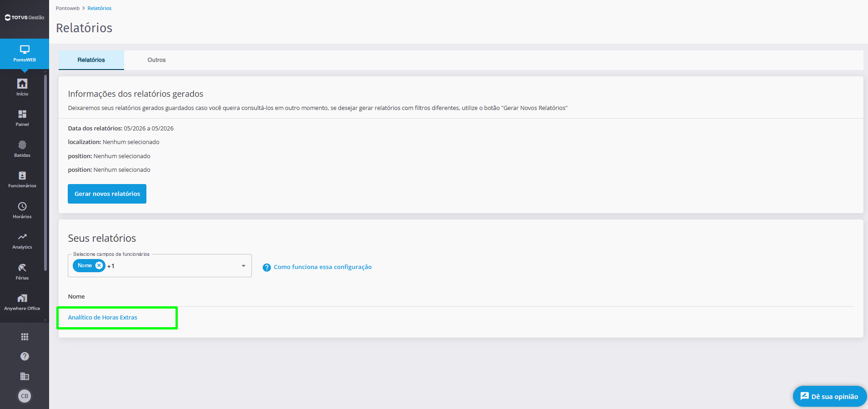Click the Selecione campos de funcionários field
Screen dimensions: 868x409
click(160, 266)
